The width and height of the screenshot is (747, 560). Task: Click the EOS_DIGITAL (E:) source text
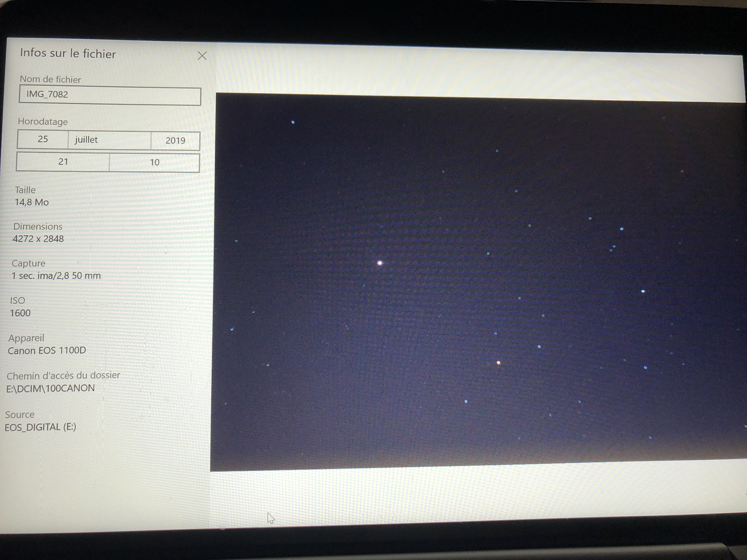coord(40,427)
